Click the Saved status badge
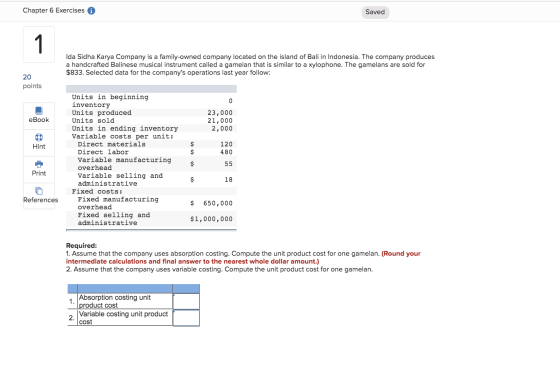The image size is (560, 373). pos(375,12)
